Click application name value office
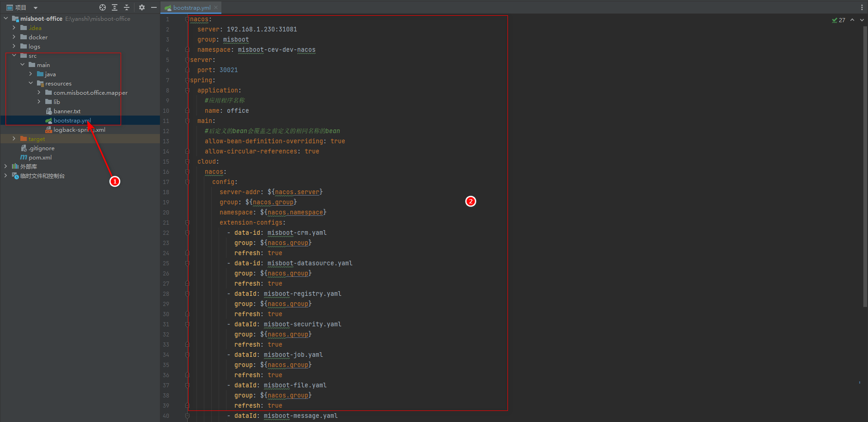The image size is (868, 422). pyautogui.click(x=238, y=110)
